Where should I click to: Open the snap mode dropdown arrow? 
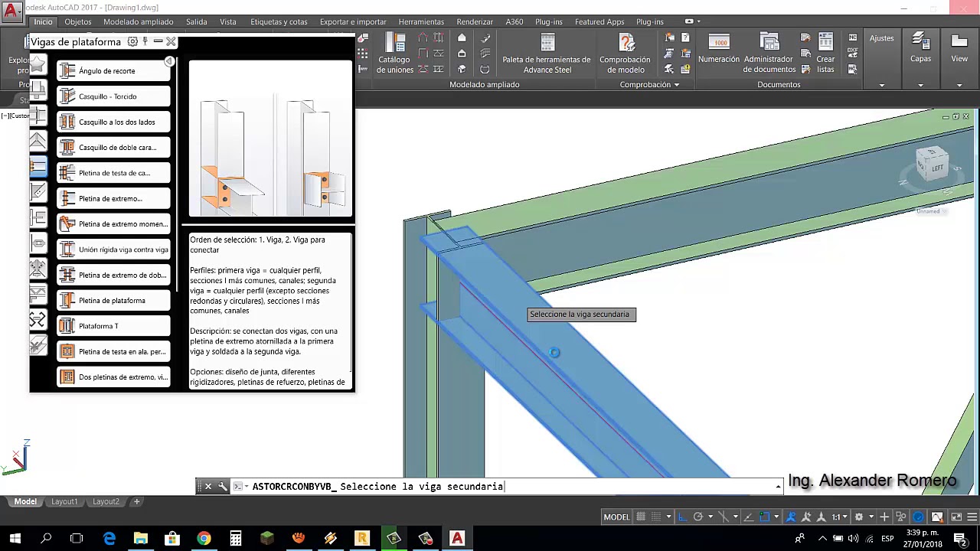668,517
